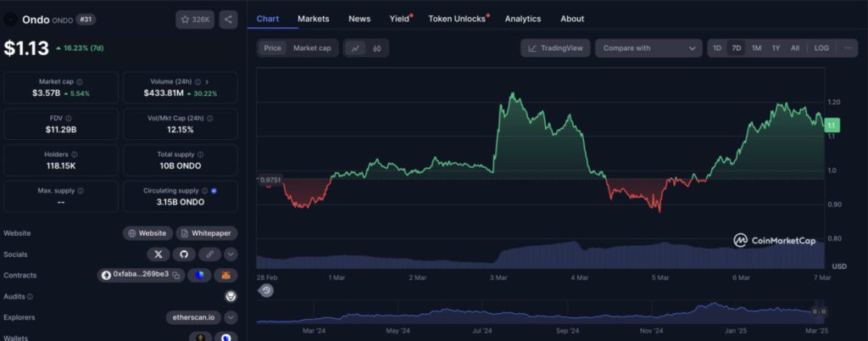Switch to the Markets tab
The width and height of the screenshot is (868, 341).
[314, 19]
